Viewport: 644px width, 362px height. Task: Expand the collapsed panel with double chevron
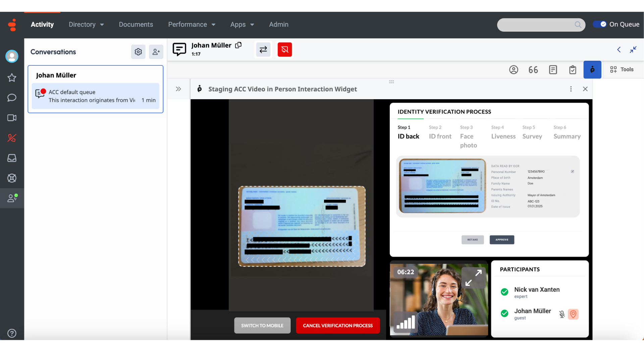pyautogui.click(x=178, y=89)
